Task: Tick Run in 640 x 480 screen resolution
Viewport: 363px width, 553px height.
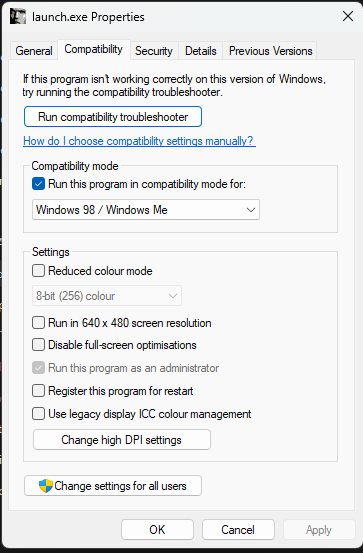Action: (38, 323)
